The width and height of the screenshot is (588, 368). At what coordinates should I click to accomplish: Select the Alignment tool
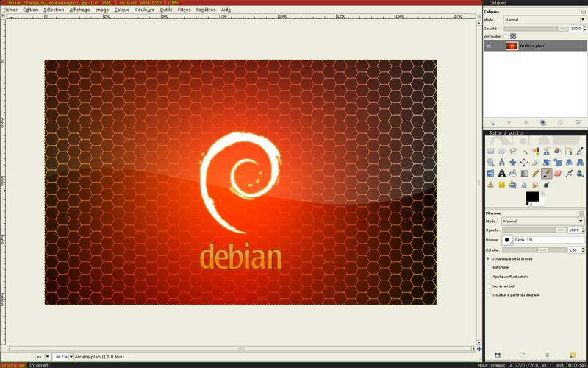coord(524,162)
